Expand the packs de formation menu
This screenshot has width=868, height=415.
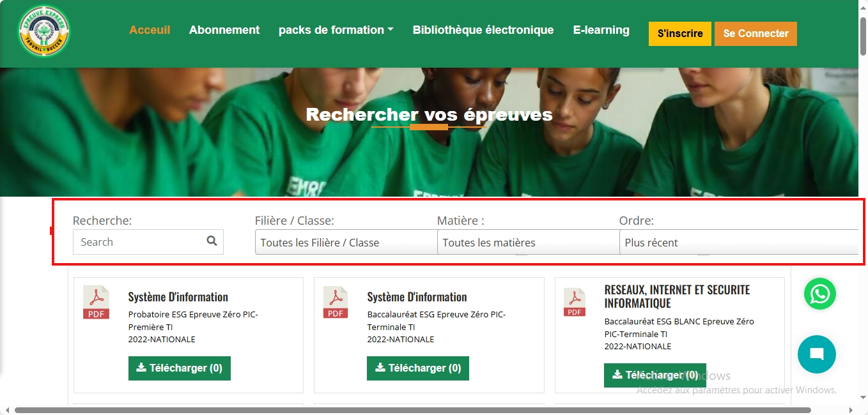[x=336, y=30]
